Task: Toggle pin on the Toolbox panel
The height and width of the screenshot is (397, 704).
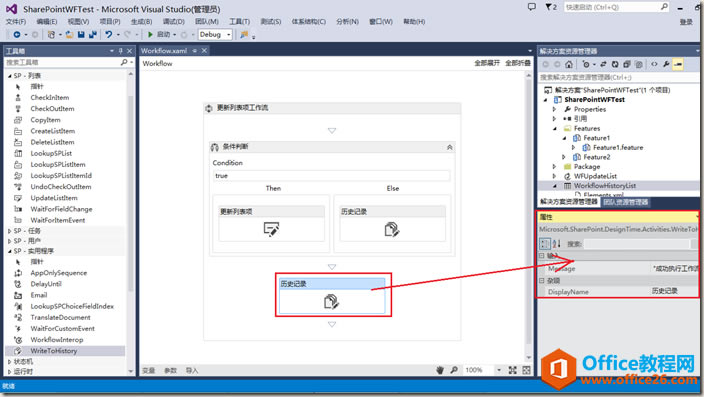Action: point(120,51)
